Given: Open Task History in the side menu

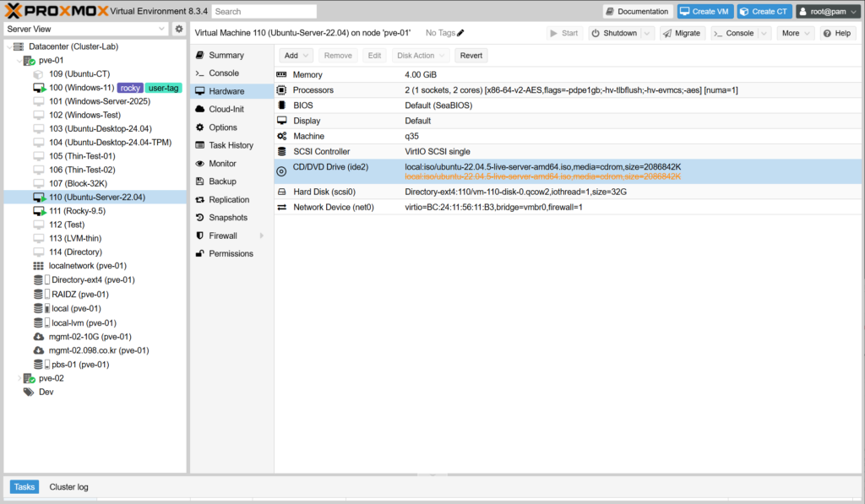Looking at the screenshot, I should point(231,145).
